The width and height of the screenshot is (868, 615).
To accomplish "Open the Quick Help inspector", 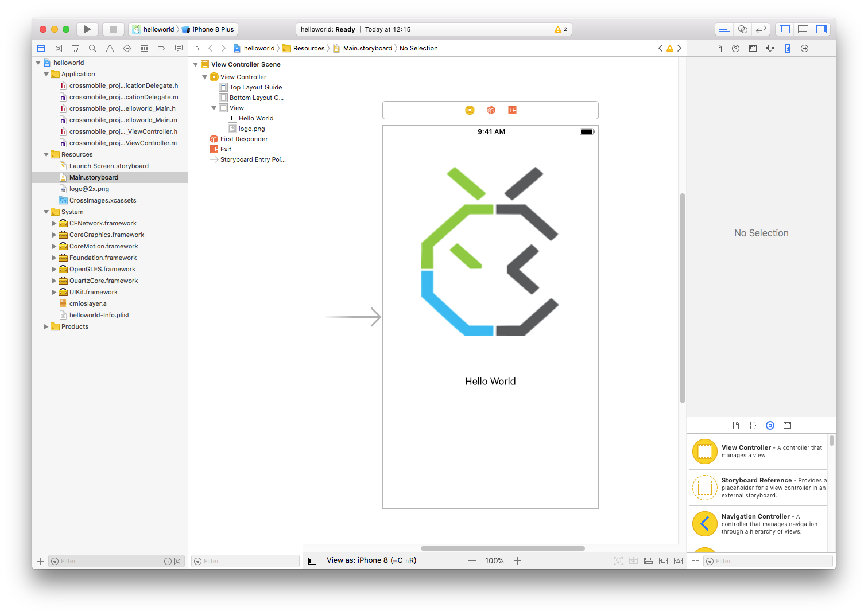I will (735, 49).
